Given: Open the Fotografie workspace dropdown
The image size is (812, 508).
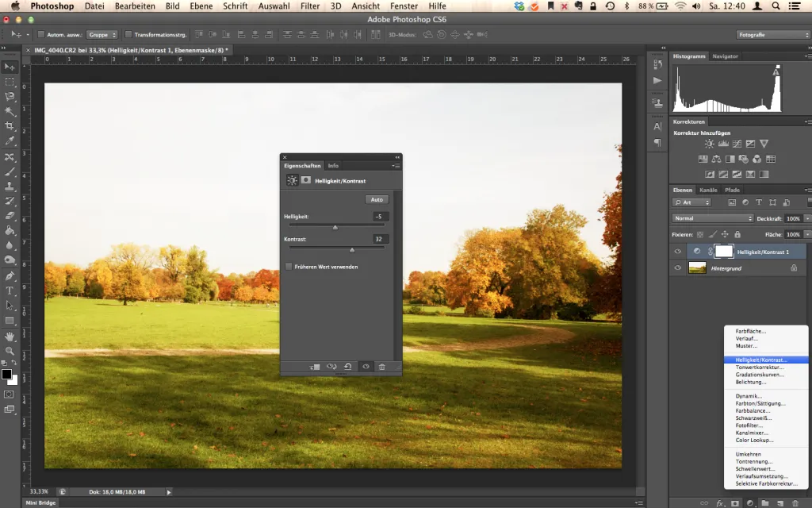Looking at the screenshot, I should coord(772,35).
